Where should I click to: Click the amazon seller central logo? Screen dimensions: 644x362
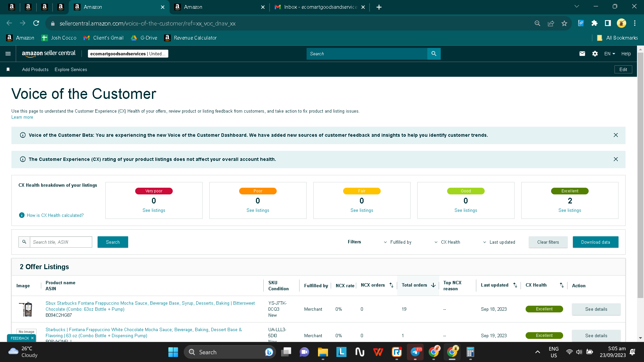tap(49, 54)
